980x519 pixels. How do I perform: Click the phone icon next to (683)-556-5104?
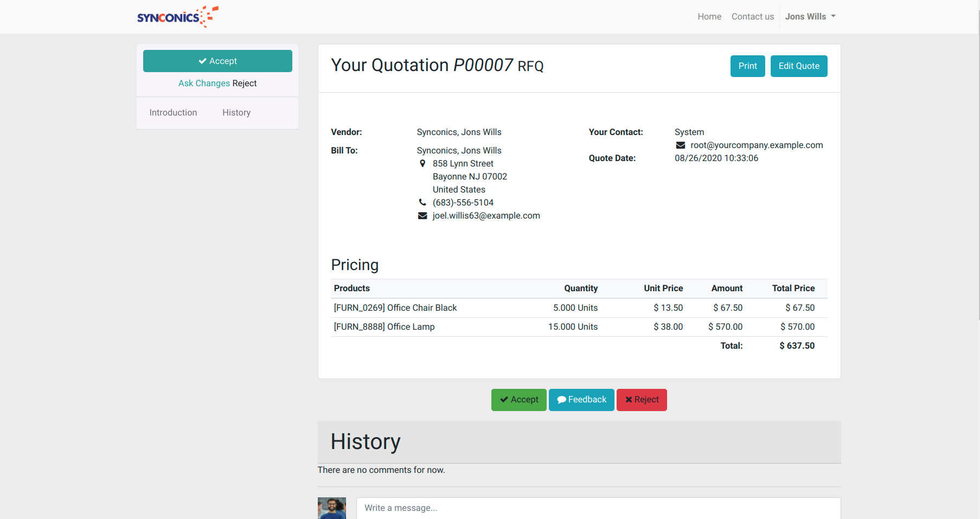422,203
